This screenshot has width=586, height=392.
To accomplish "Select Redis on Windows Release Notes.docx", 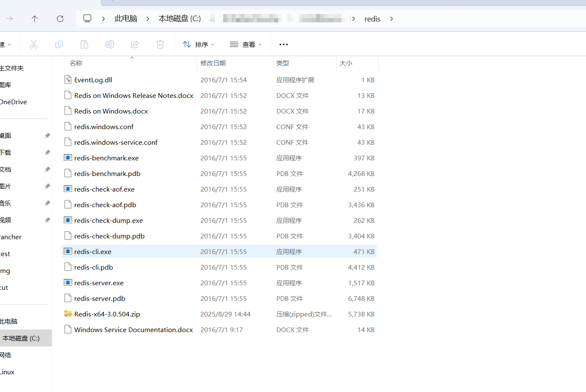I will coord(134,95).
